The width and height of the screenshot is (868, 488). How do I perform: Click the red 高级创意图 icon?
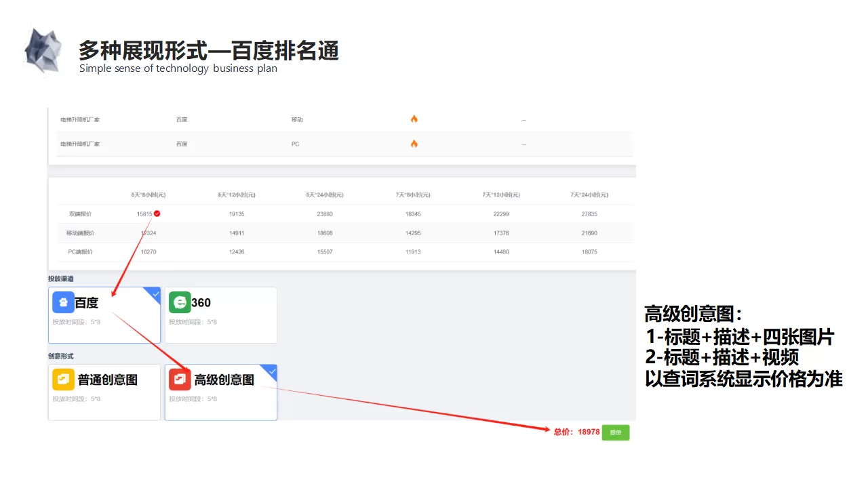[x=180, y=379]
